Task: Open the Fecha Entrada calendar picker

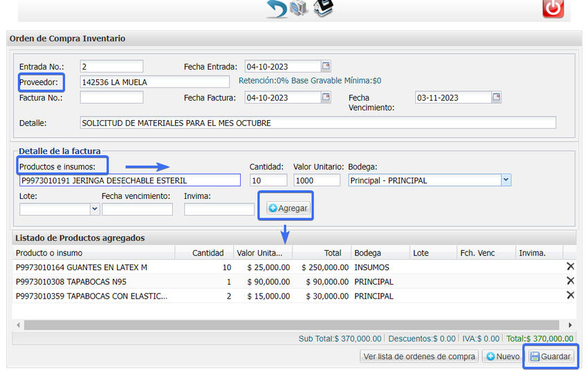Action: [x=326, y=66]
